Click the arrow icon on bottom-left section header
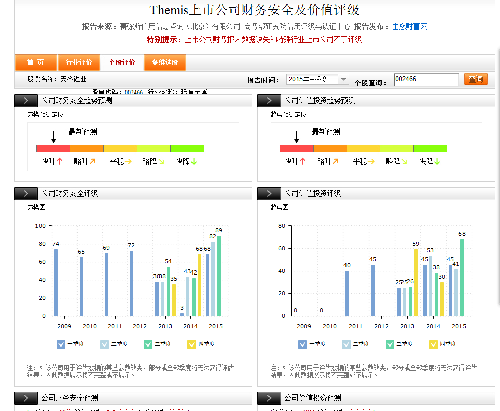This screenshot has height=411, width=500. click(26, 398)
